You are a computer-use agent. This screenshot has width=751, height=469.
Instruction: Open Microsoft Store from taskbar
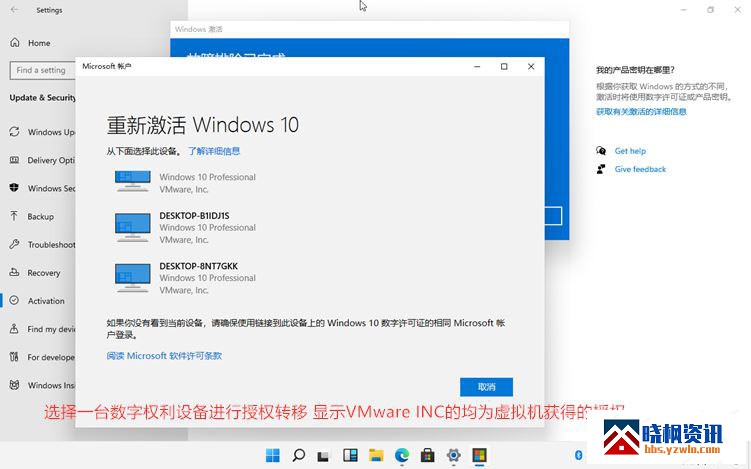tap(428, 455)
